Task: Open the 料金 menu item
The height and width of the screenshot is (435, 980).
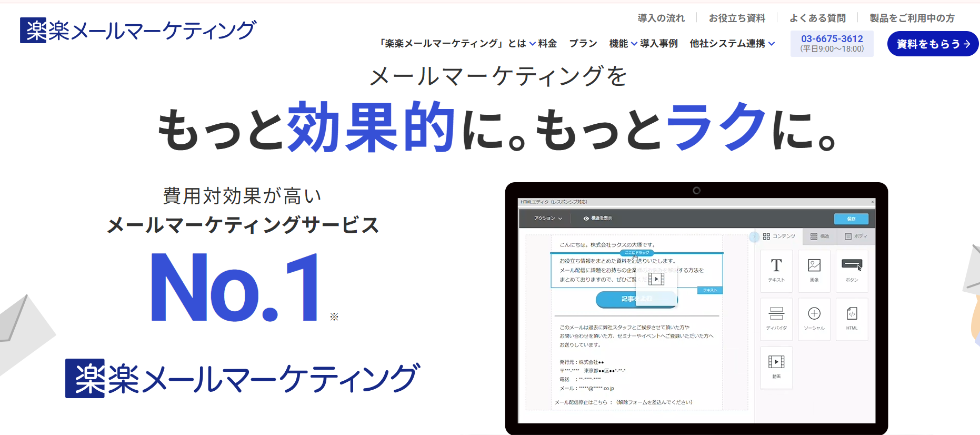Action: [547, 44]
